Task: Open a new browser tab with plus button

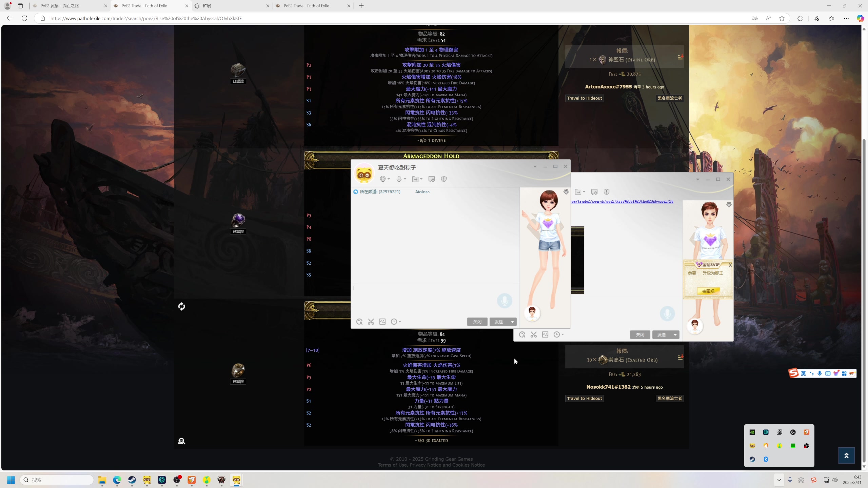Action: [361, 6]
